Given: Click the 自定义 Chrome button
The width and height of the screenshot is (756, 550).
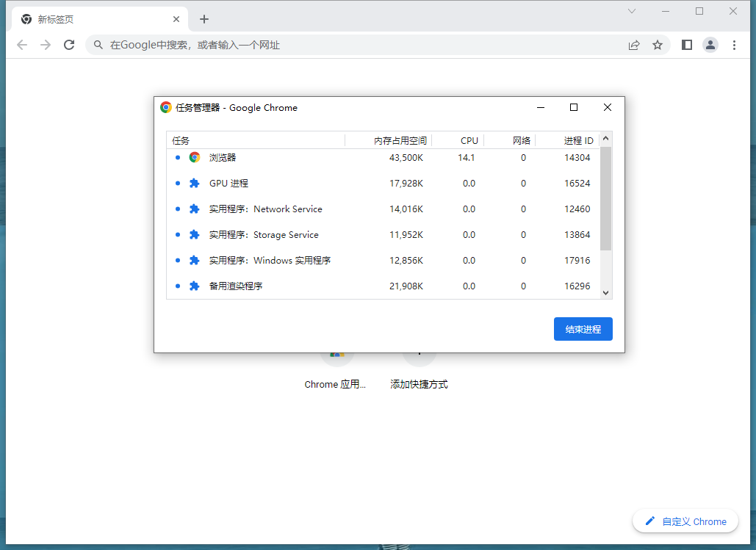Looking at the screenshot, I should [x=685, y=521].
